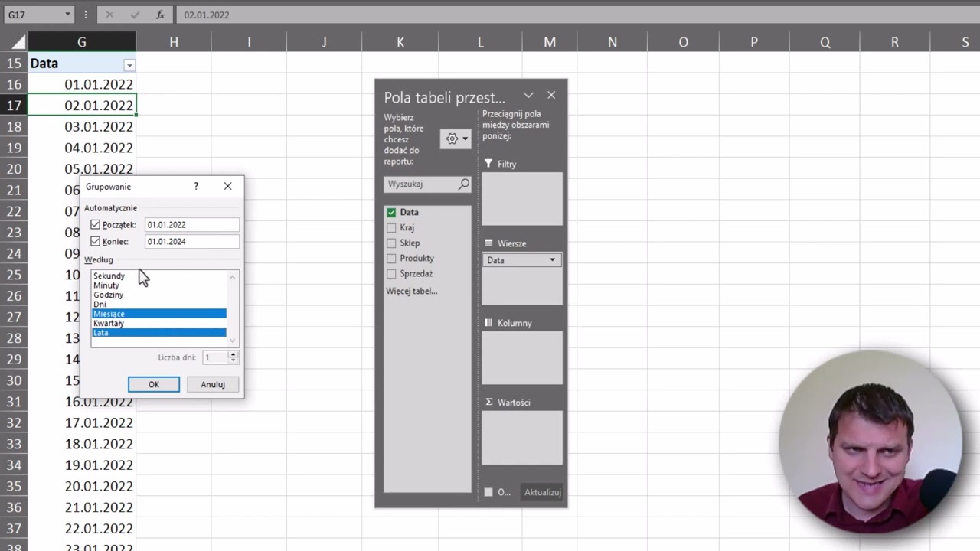Screen dimensions: 980x551
Task: Select cell with date 01.01.2022
Action: (x=82, y=84)
